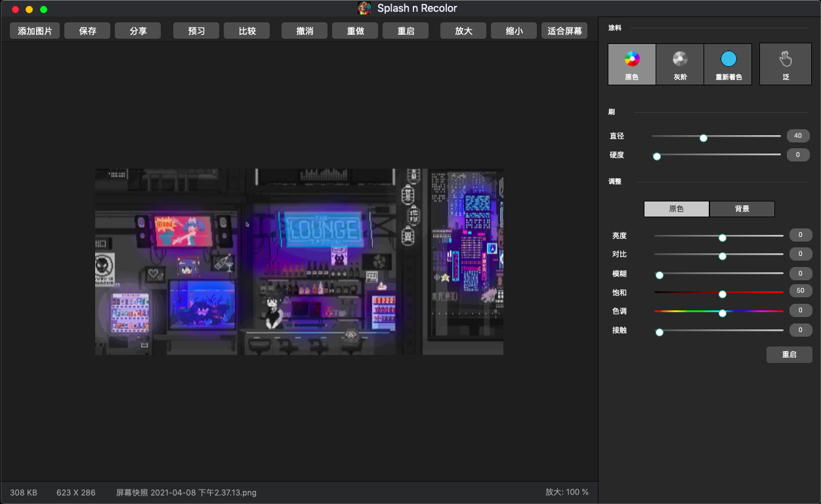Select the 原色 color paint mode

pos(632,64)
